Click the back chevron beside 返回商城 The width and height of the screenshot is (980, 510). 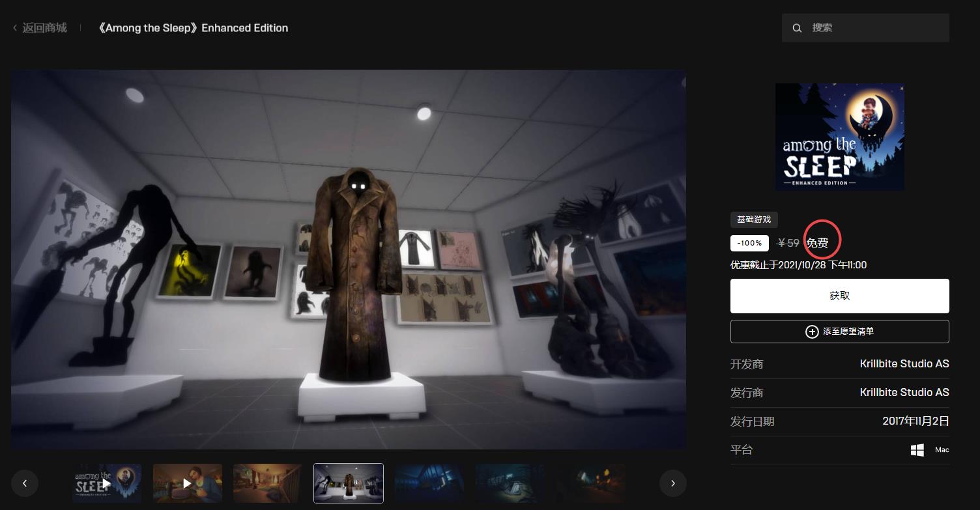click(15, 28)
